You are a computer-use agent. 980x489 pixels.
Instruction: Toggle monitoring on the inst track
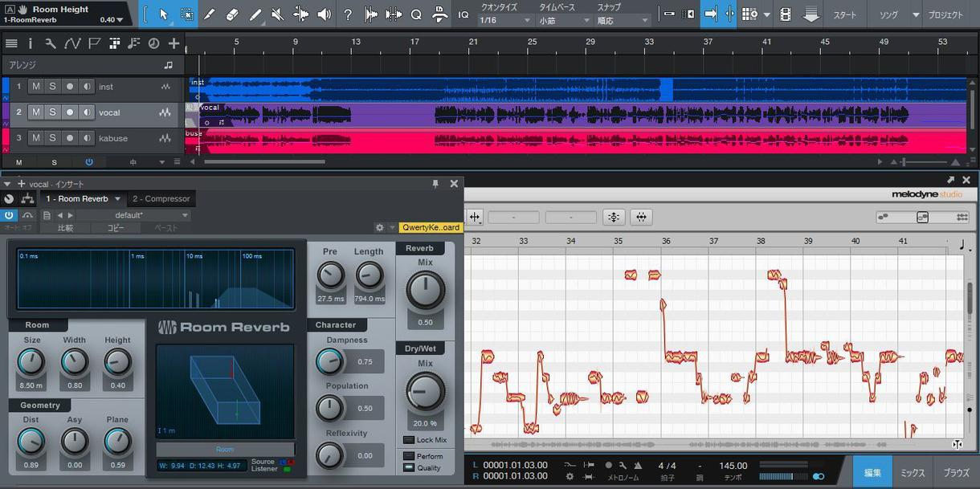tap(87, 87)
